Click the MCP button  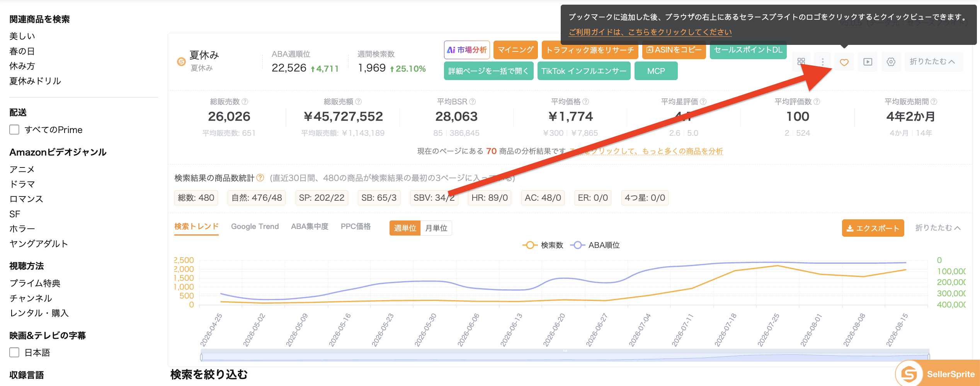click(656, 71)
